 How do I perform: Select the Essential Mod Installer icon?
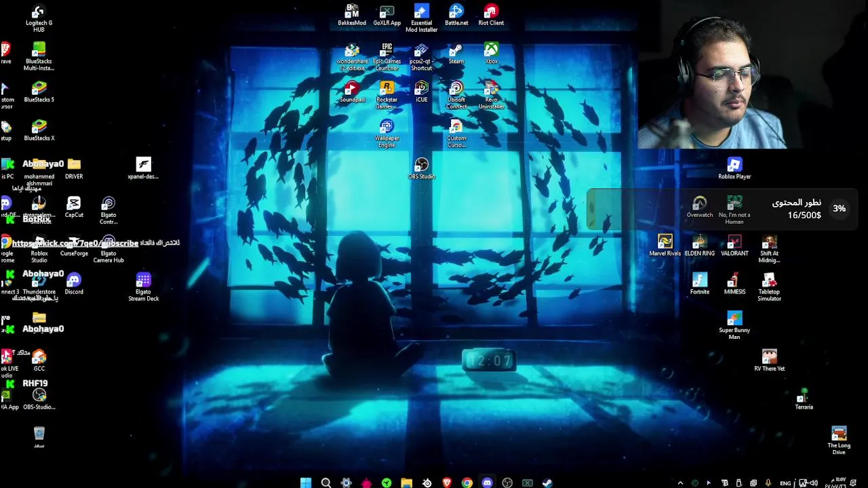[x=421, y=18]
